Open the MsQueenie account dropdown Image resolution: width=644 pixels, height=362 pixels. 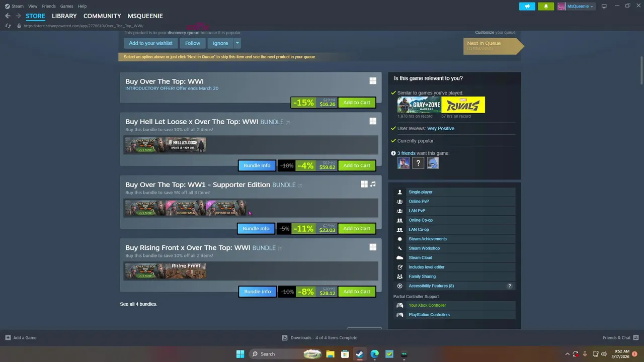pyautogui.click(x=577, y=6)
